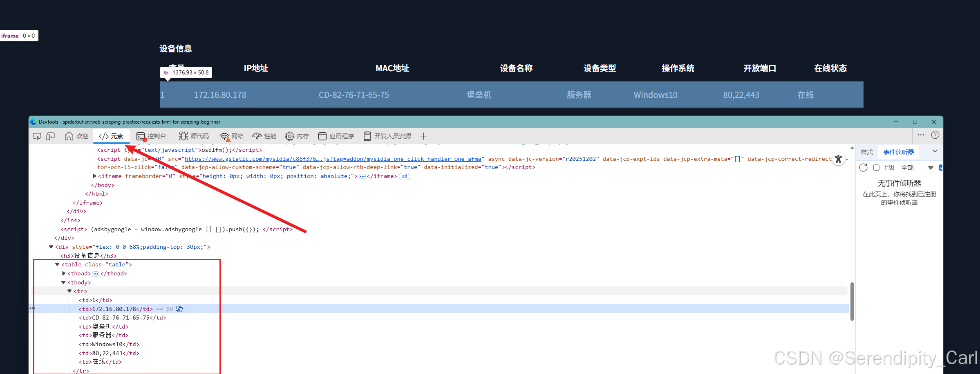Open the DevTools three-dots customize menu
Screen dimensions: 980x374
(921, 135)
